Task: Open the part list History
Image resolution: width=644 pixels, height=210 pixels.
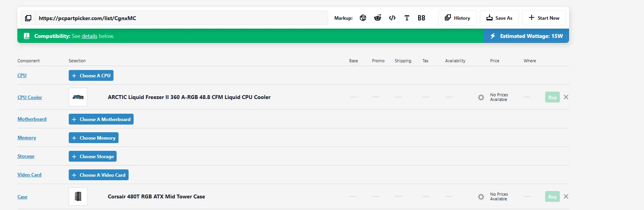Action: (458, 18)
